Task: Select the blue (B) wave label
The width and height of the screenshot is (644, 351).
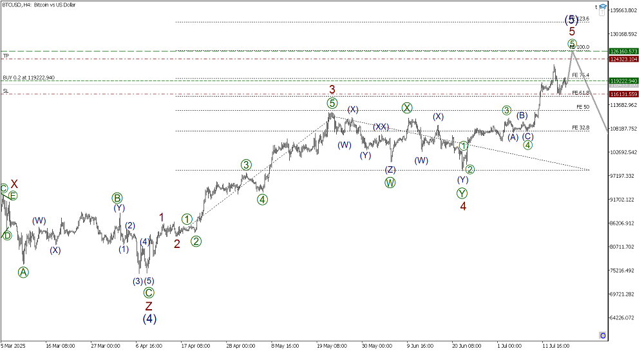Action: (x=522, y=115)
